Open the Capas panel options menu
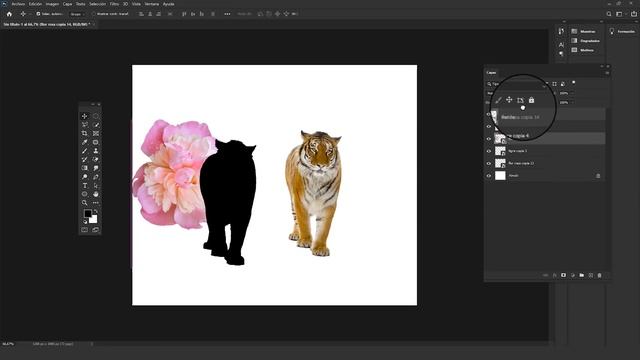Image resolution: width=640 pixels, height=360 pixels. [x=607, y=73]
